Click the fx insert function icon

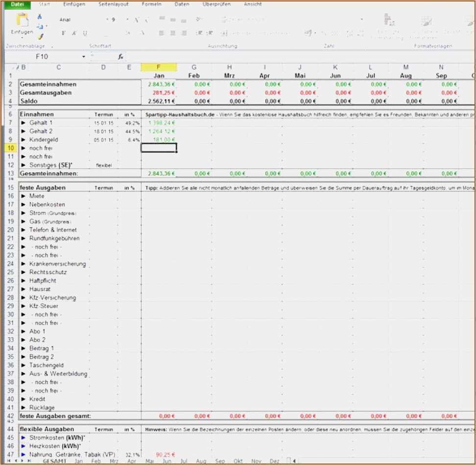click(x=121, y=57)
